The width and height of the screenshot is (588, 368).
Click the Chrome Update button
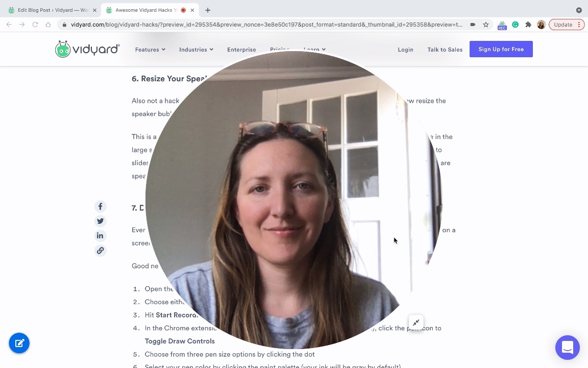(566, 25)
